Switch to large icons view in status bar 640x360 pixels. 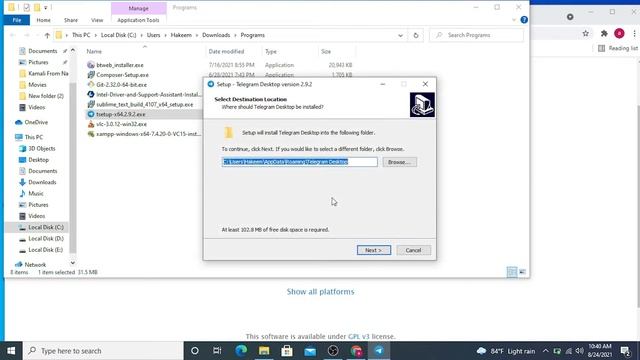[x=522, y=272]
